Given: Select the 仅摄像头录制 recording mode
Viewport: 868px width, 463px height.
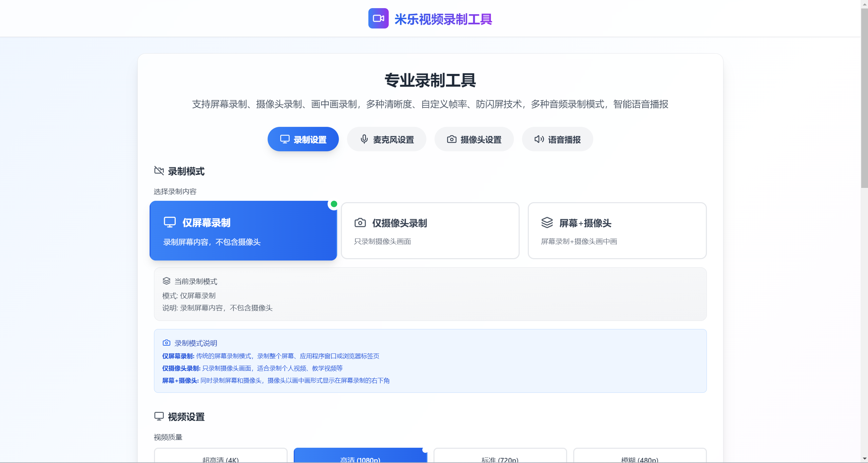Looking at the screenshot, I should tap(430, 231).
